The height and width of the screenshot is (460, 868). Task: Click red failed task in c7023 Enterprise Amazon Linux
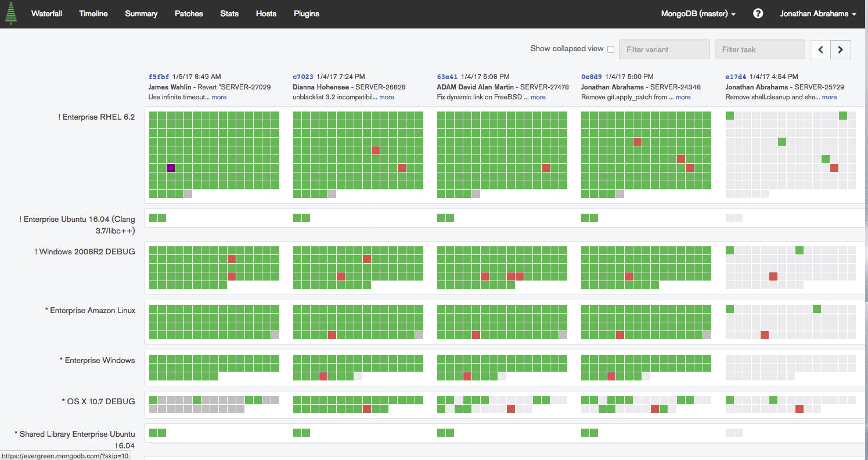pos(332,335)
